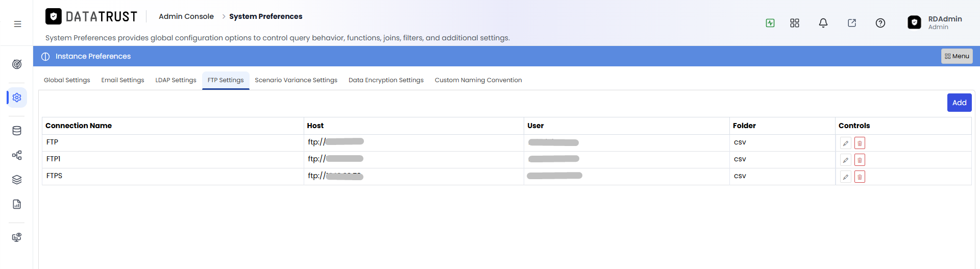The width and height of the screenshot is (980, 269).
Task: Open the layers stack sidebar icon
Action: point(17,180)
